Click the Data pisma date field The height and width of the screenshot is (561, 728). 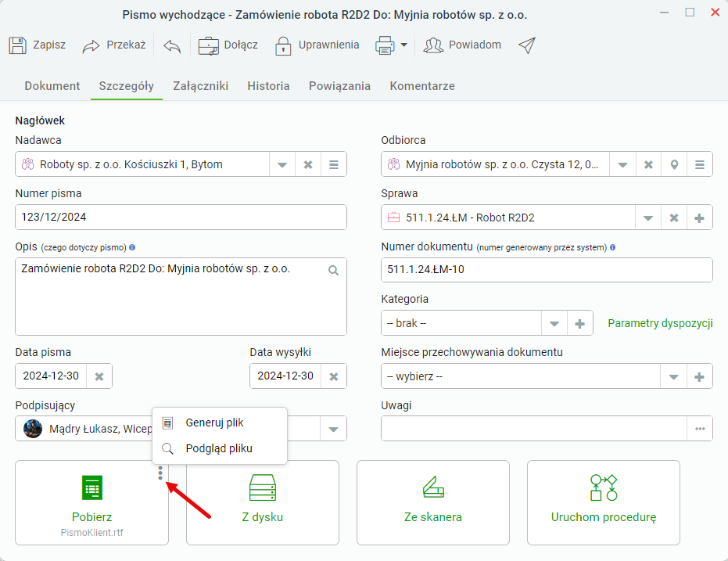tap(51, 376)
